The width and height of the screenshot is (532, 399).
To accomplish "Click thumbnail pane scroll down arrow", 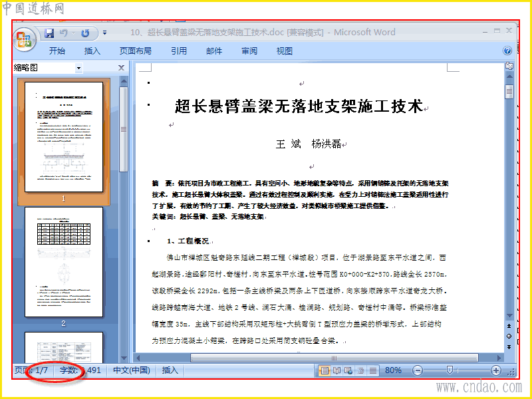I will [124, 358].
